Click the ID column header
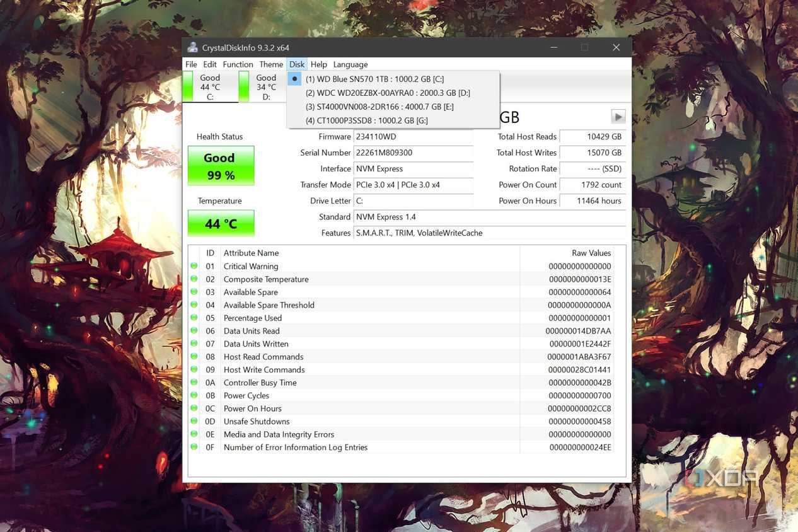The height and width of the screenshot is (532, 798). [x=211, y=253]
